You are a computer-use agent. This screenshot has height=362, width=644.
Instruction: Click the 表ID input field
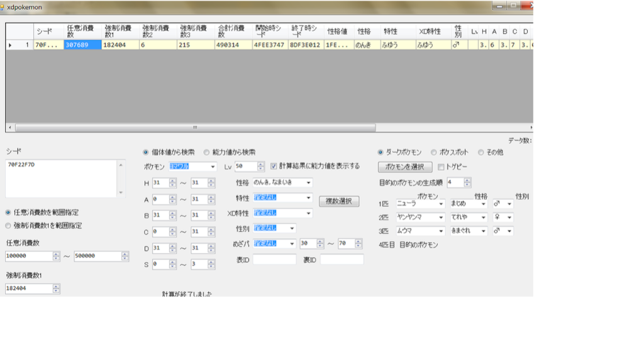(274, 260)
